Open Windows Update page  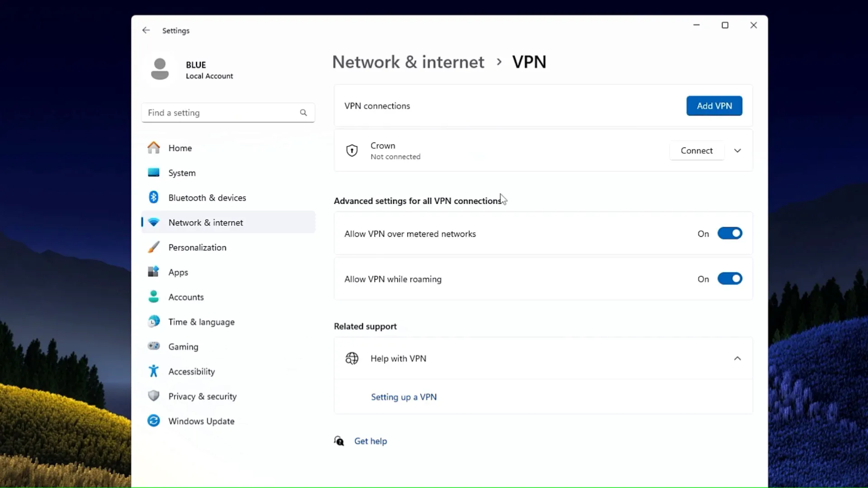228,421
